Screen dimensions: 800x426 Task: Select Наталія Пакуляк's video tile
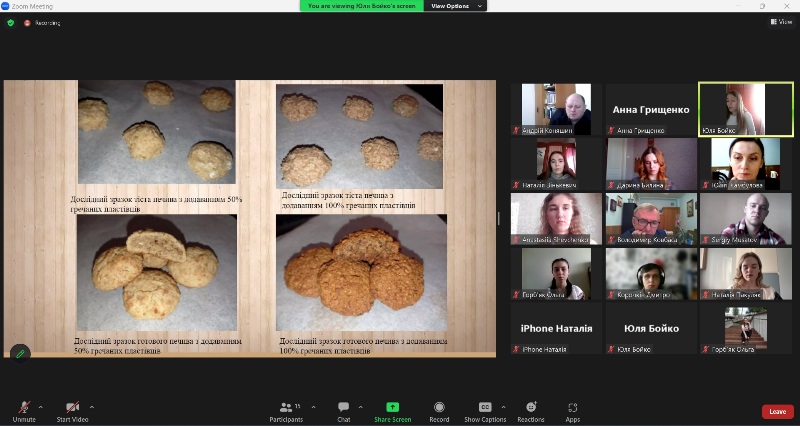[x=745, y=273]
